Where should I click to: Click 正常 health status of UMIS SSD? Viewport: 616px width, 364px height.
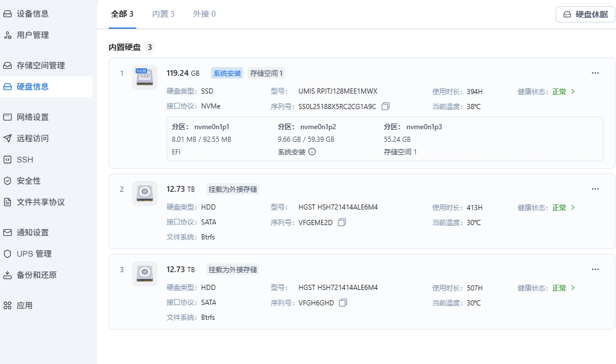559,91
